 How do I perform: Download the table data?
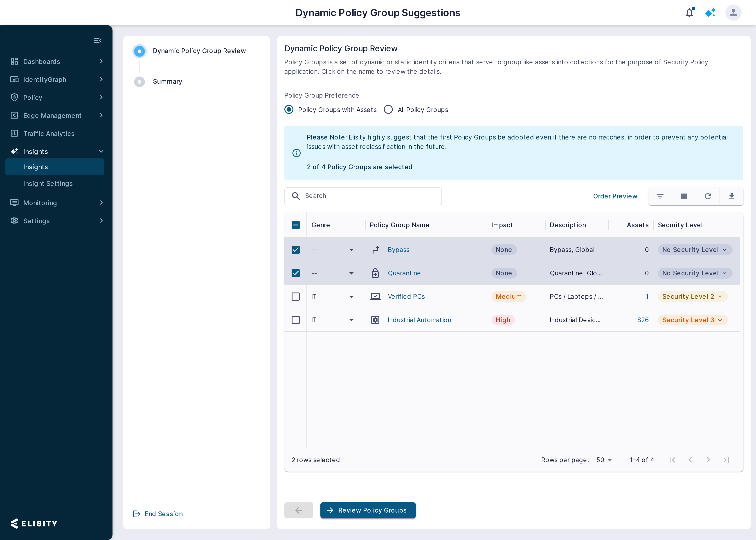(731, 196)
